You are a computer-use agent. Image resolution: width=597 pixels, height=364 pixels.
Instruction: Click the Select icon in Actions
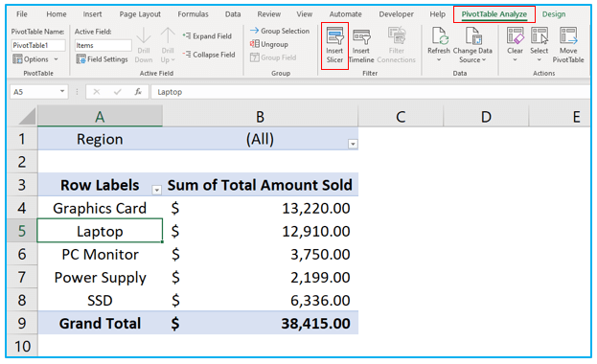540,35
